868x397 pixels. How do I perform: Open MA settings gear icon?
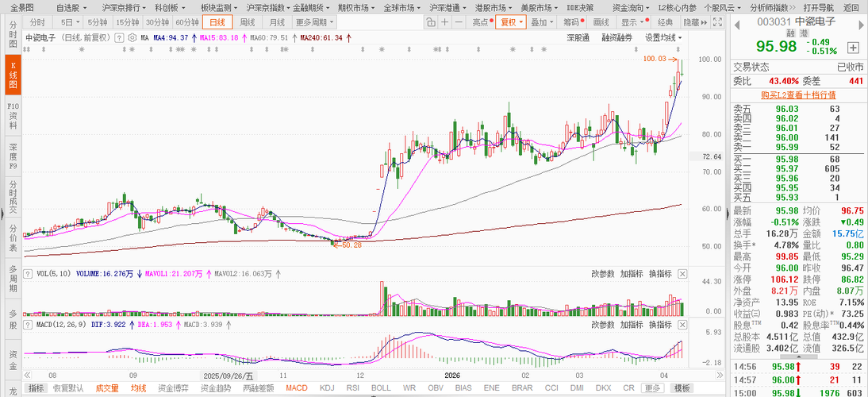click(132, 37)
